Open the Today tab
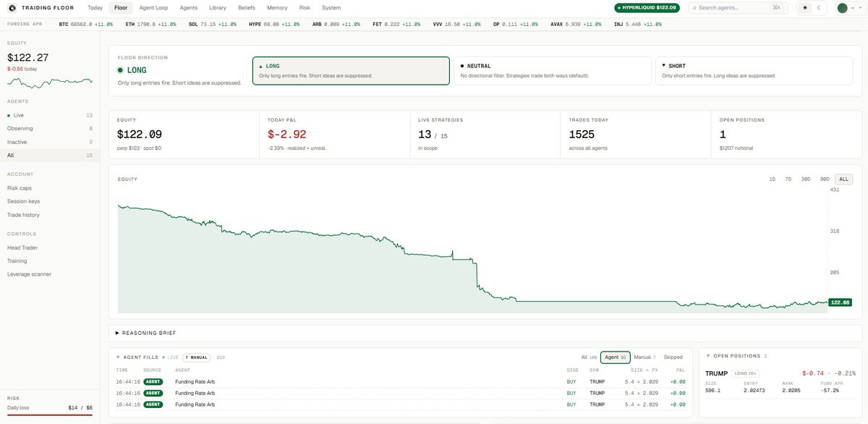 pyautogui.click(x=95, y=8)
